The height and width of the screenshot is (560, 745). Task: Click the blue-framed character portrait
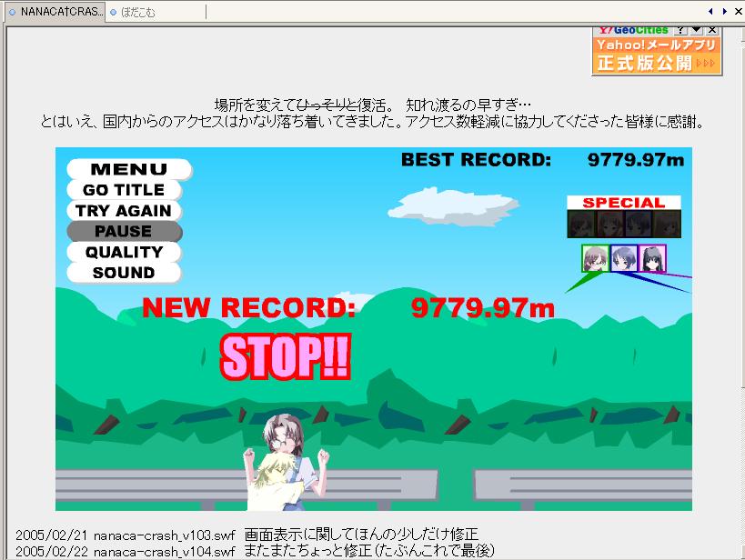pos(624,258)
